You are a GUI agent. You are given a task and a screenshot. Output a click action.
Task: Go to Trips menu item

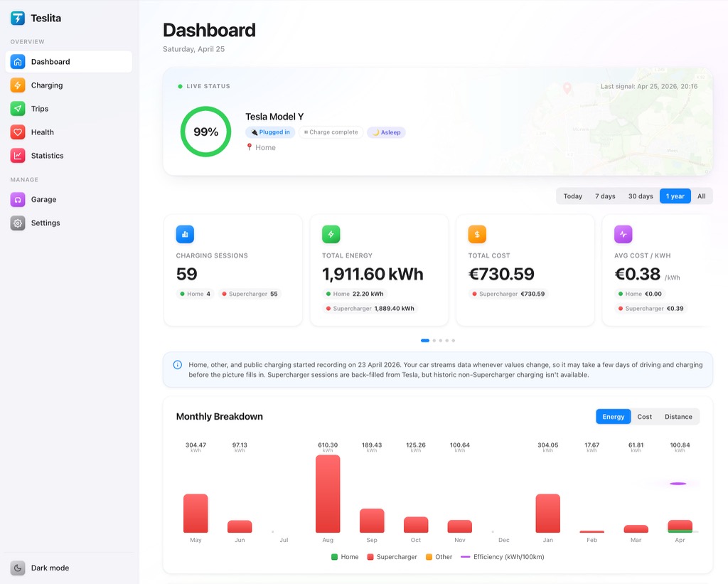[69, 109]
